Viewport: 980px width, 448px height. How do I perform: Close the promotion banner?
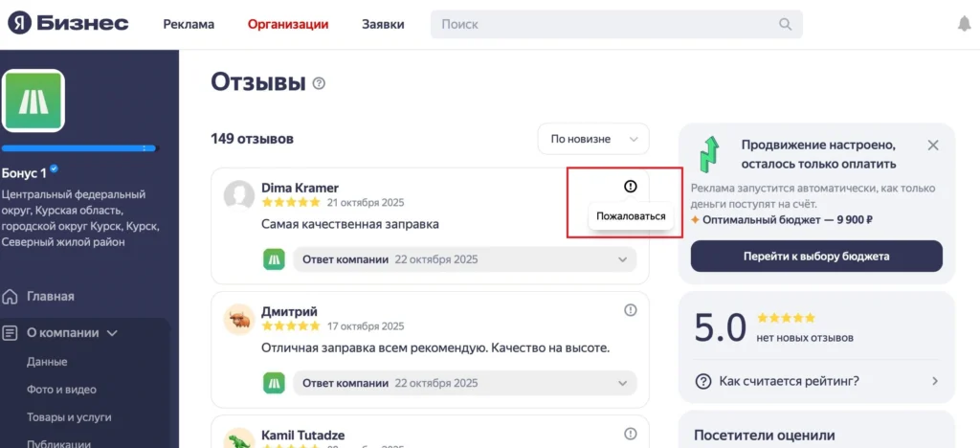pyautogui.click(x=933, y=146)
